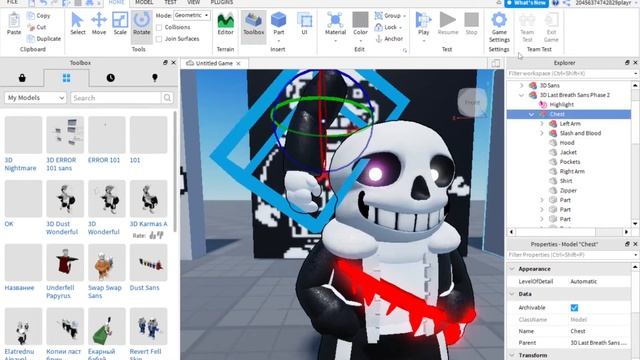The height and width of the screenshot is (360, 640).
Task: Select the Highlight item in Explorer
Action: coord(561,104)
